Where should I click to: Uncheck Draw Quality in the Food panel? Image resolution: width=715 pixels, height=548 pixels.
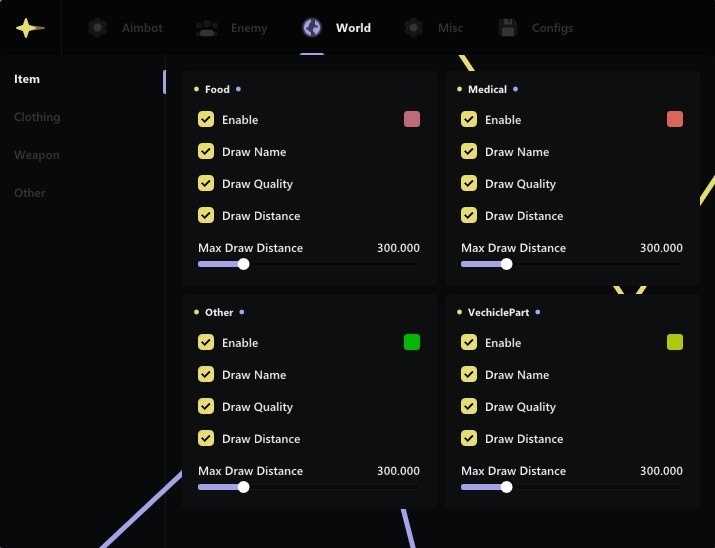click(x=206, y=184)
